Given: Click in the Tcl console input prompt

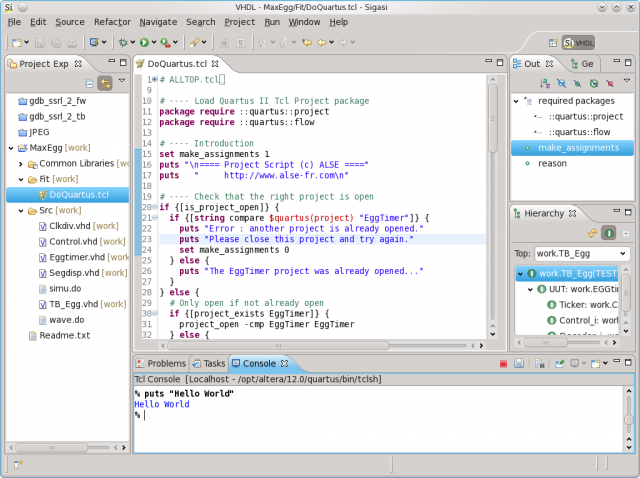Looking at the screenshot, I should click(x=145, y=415).
